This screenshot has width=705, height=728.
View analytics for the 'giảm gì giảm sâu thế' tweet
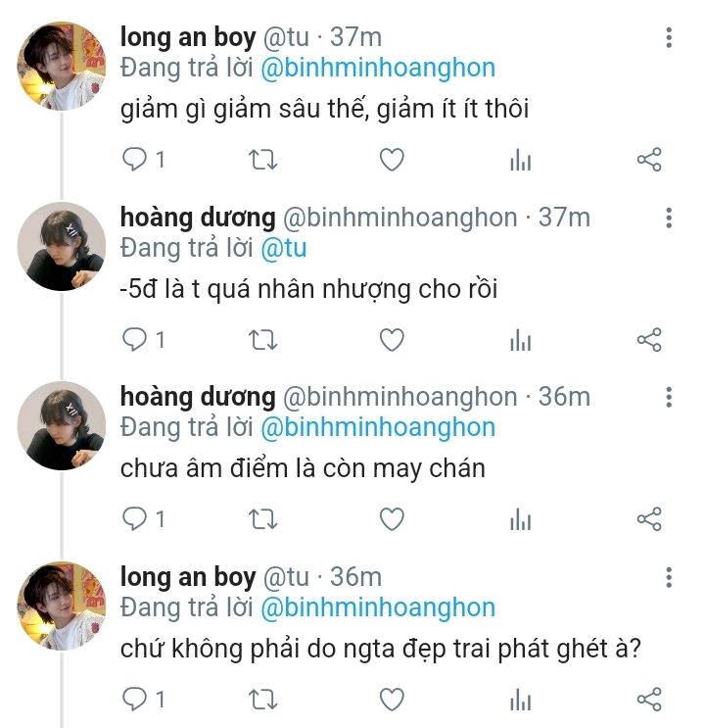tap(520, 161)
